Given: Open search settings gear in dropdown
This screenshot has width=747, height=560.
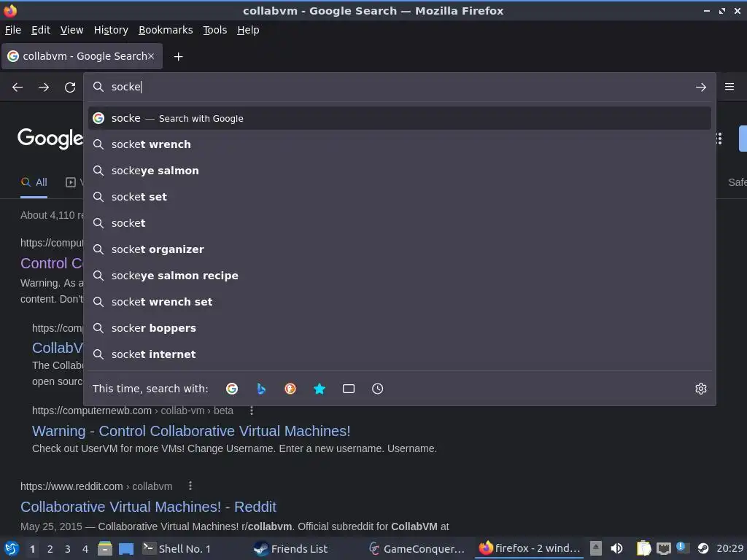Looking at the screenshot, I should click(x=700, y=389).
